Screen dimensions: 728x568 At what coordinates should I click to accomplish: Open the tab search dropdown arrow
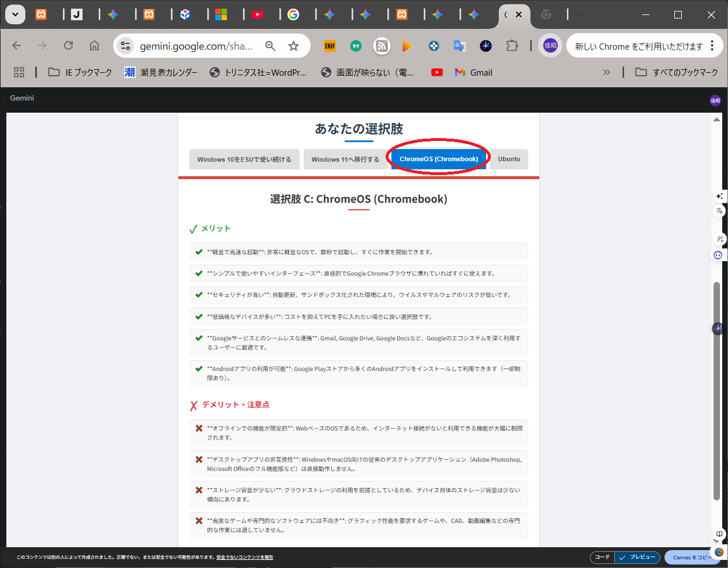tap(15, 14)
